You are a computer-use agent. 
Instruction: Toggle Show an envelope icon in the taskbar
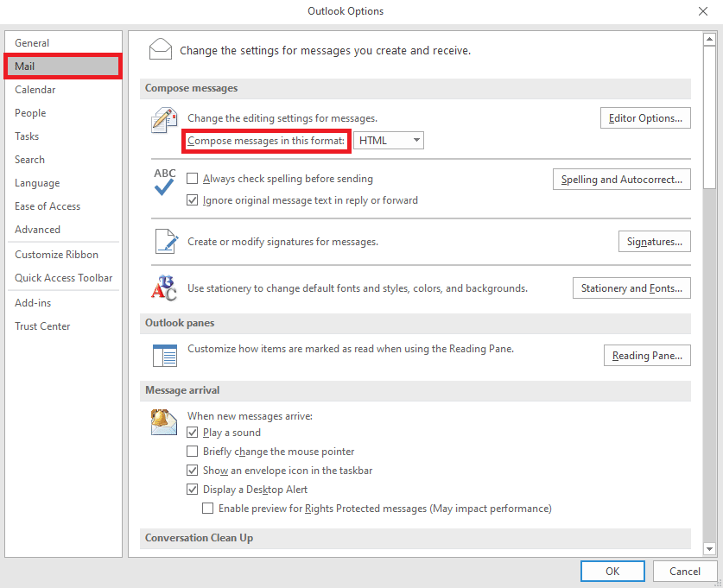pos(193,470)
